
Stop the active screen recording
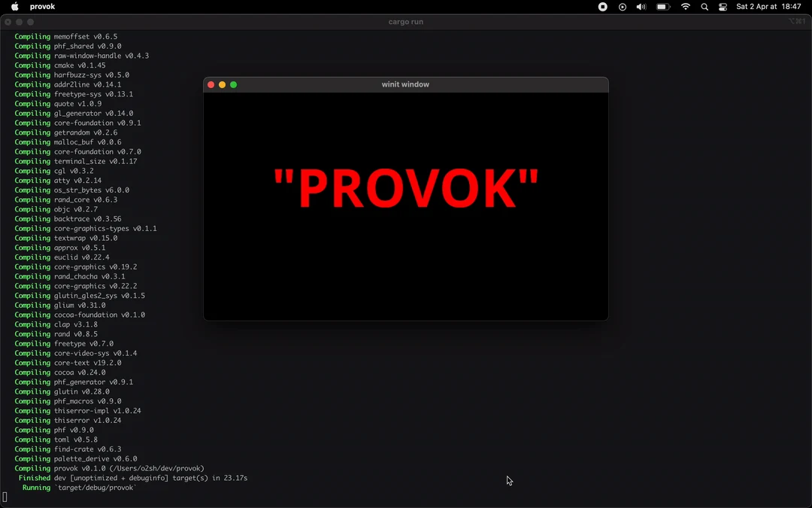coord(603,7)
